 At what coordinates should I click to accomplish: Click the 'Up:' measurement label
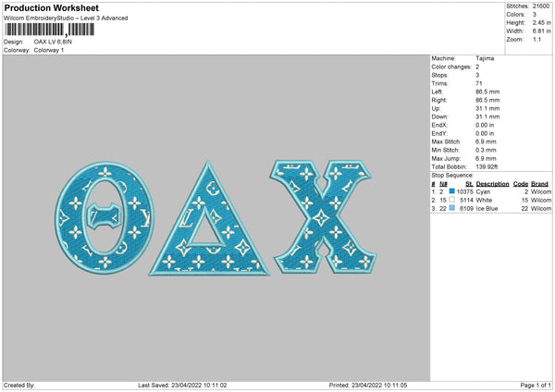click(x=436, y=108)
